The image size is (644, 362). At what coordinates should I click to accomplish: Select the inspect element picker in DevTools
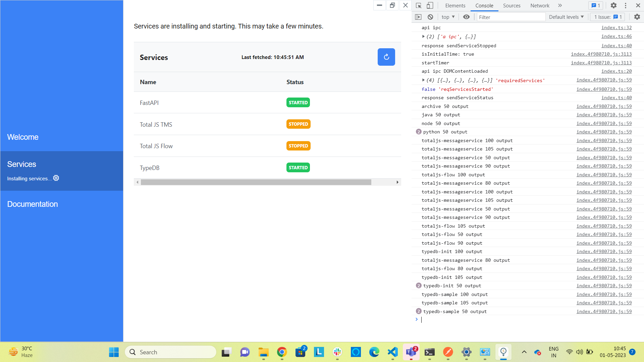(418, 5)
